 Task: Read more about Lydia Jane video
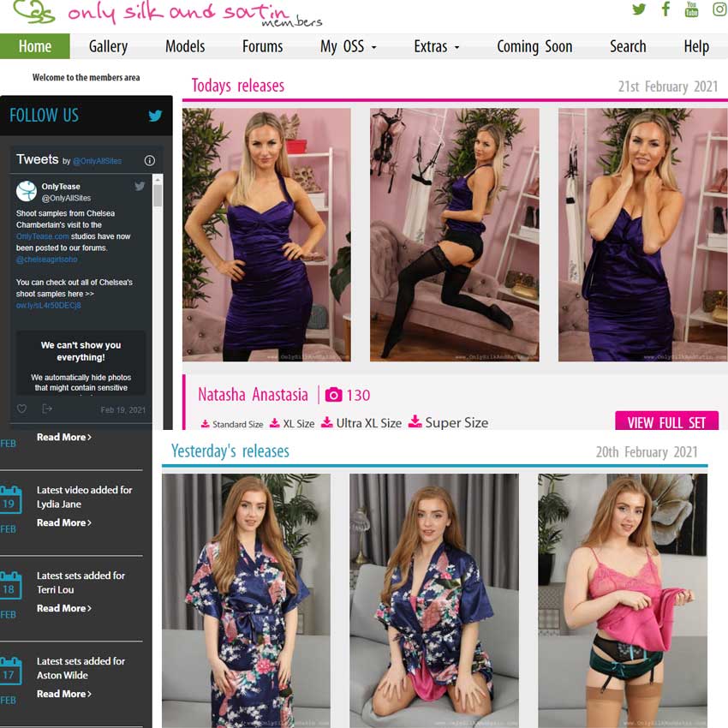(x=64, y=522)
